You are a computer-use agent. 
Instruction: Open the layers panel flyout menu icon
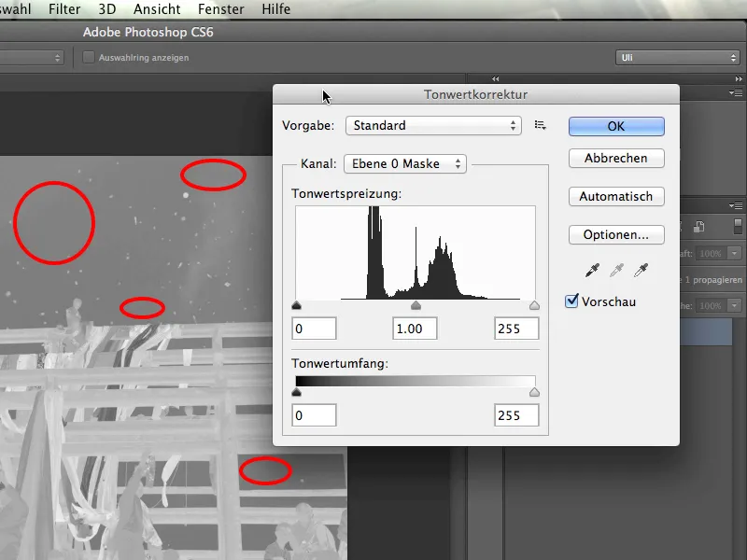[x=736, y=205]
